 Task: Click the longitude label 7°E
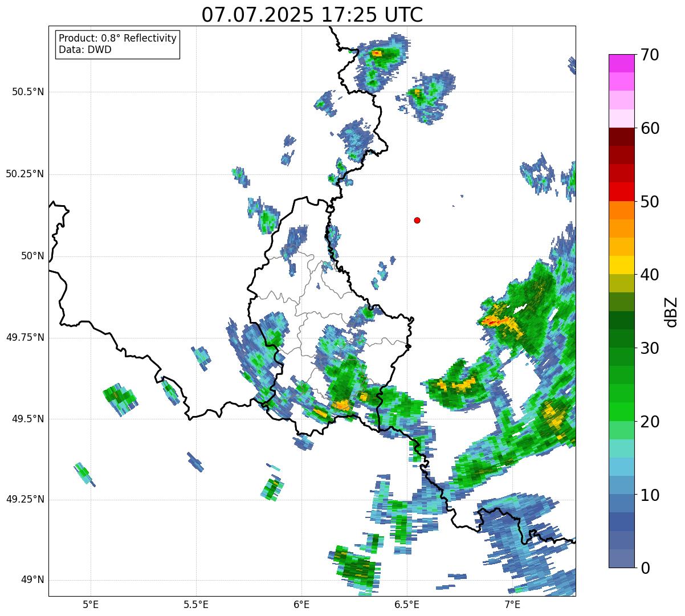pyautogui.click(x=512, y=604)
